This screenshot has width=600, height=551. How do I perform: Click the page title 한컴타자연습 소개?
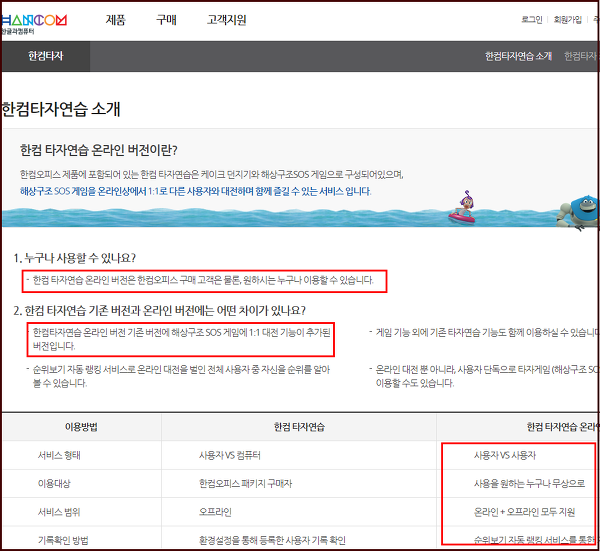point(61,109)
